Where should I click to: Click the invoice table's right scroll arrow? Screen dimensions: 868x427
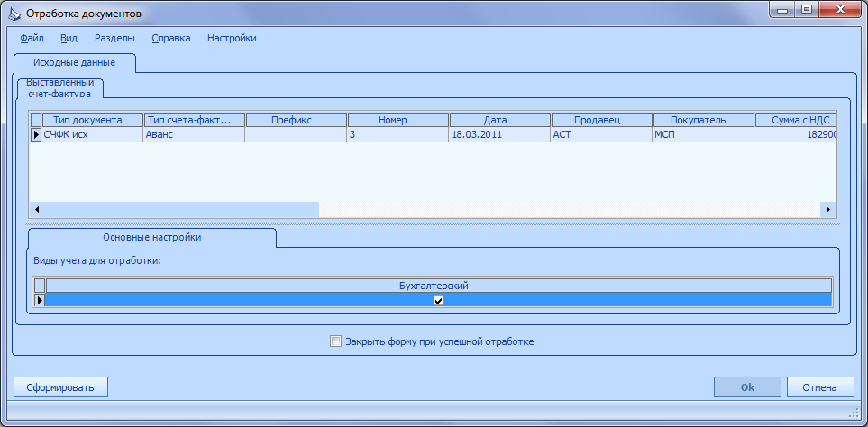pyautogui.click(x=828, y=210)
